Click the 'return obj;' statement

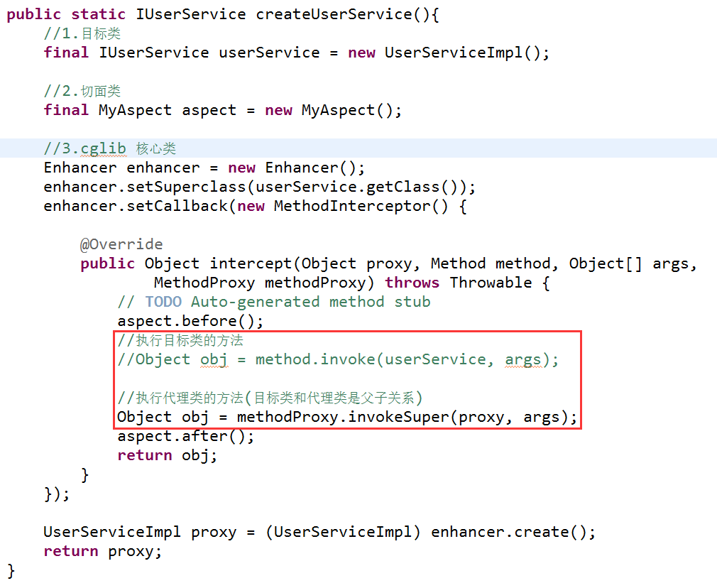[168, 456]
